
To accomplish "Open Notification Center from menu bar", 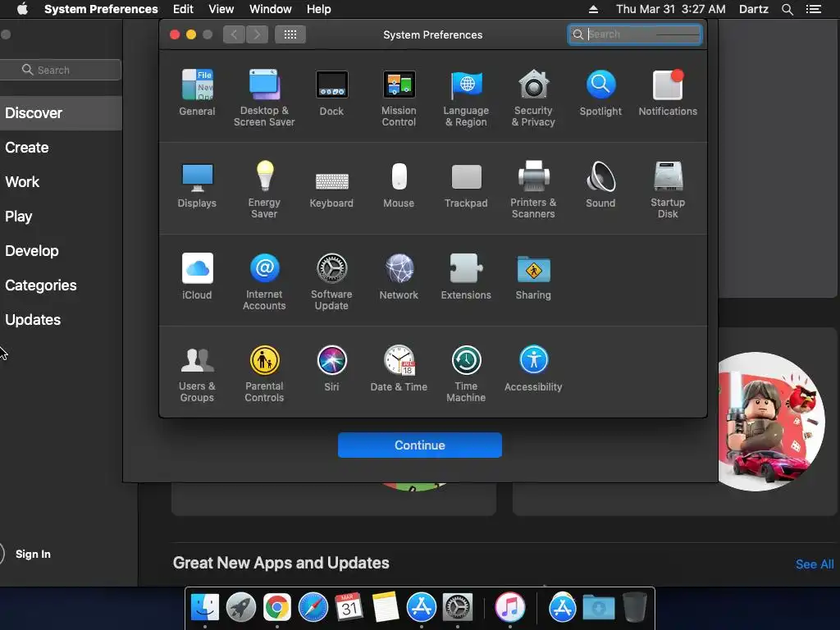I will pyautogui.click(x=814, y=9).
